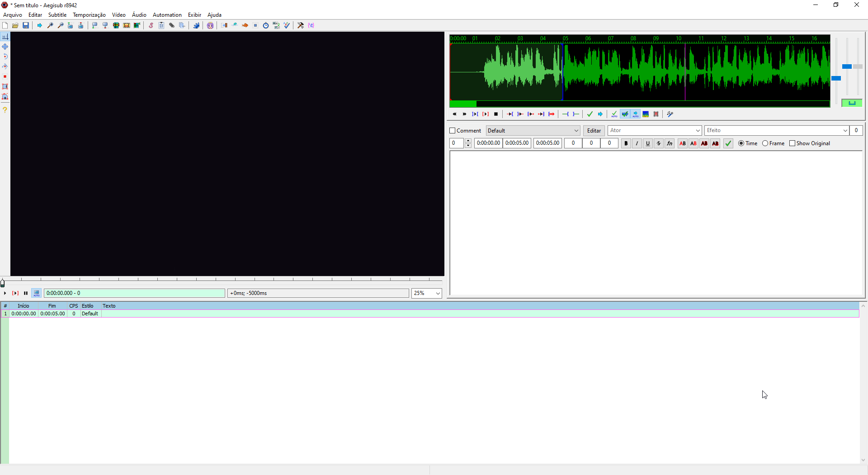Screen dimensions: 868x475
Task: Apply bold formatting with B button
Action: (x=626, y=143)
